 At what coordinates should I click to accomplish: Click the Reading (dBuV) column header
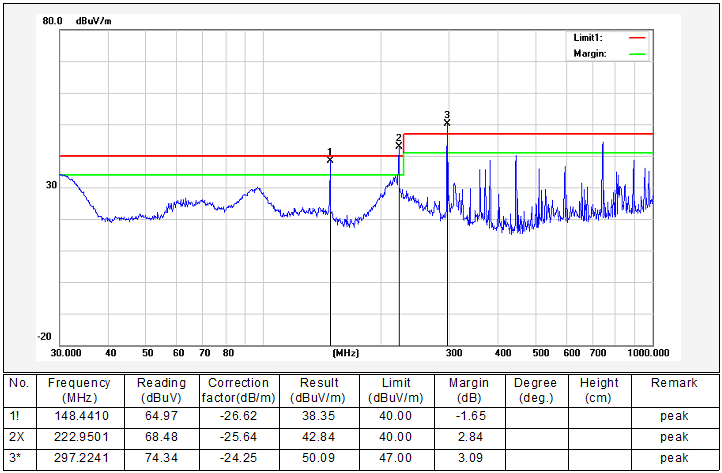(162, 389)
